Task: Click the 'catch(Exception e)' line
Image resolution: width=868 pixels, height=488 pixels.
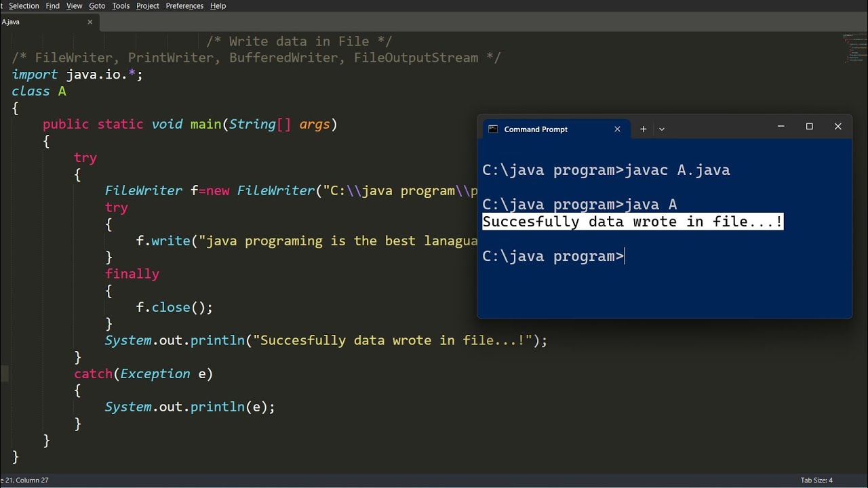Action: tap(143, 373)
